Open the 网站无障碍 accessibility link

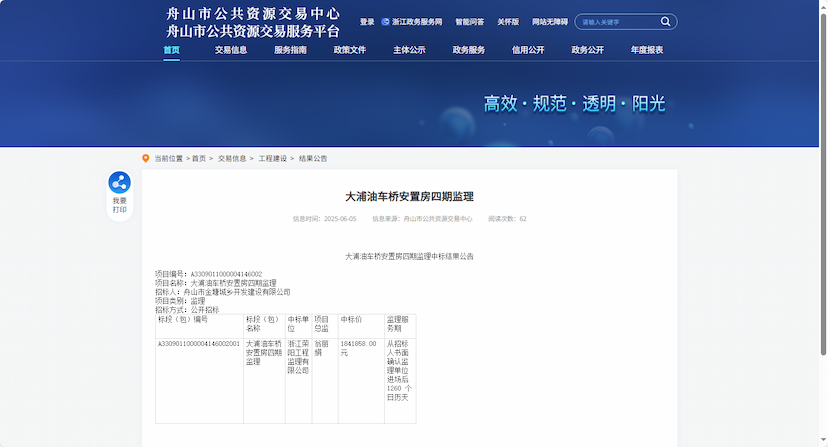550,22
